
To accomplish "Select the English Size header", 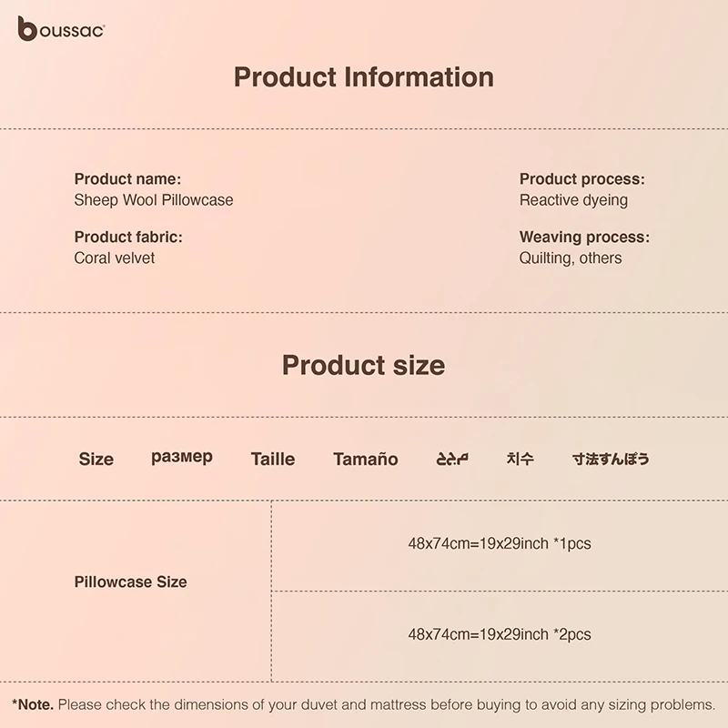I will [96, 460].
